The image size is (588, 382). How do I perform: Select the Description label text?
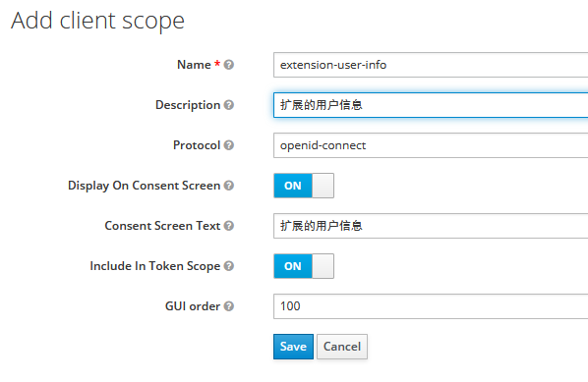pyautogui.click(x=188, y=105)
